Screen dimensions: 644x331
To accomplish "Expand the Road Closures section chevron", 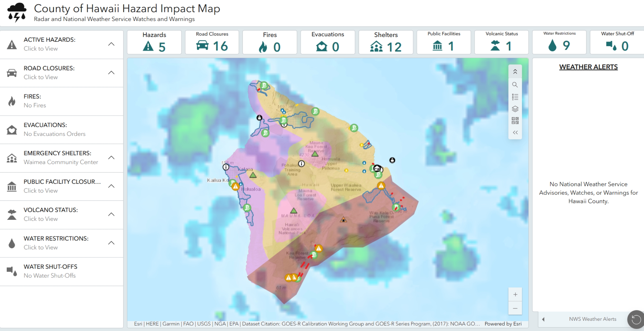I will pyautogui.click(x=111, y=72).
